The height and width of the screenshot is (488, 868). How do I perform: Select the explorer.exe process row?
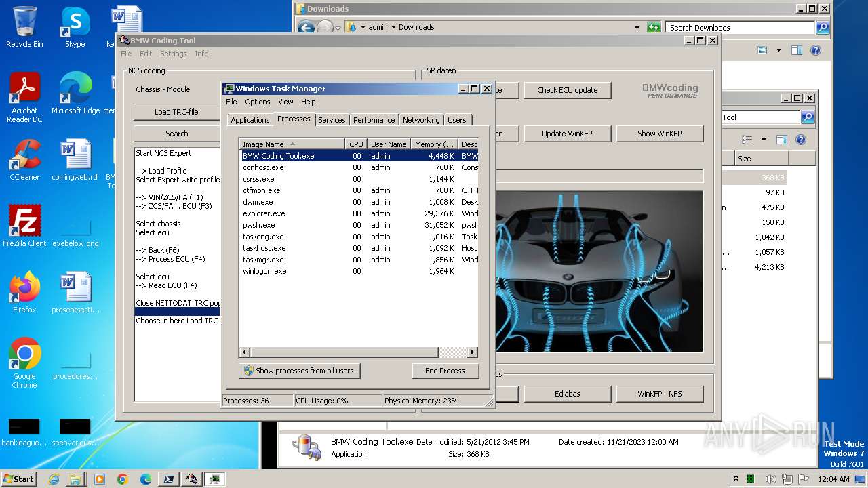click(x=359, y=213)
